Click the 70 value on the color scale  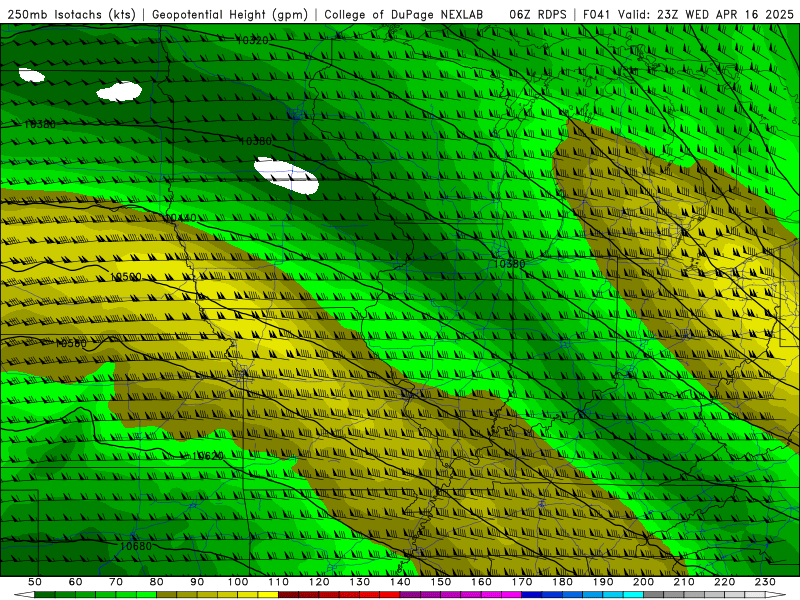[x=116, y=582]
